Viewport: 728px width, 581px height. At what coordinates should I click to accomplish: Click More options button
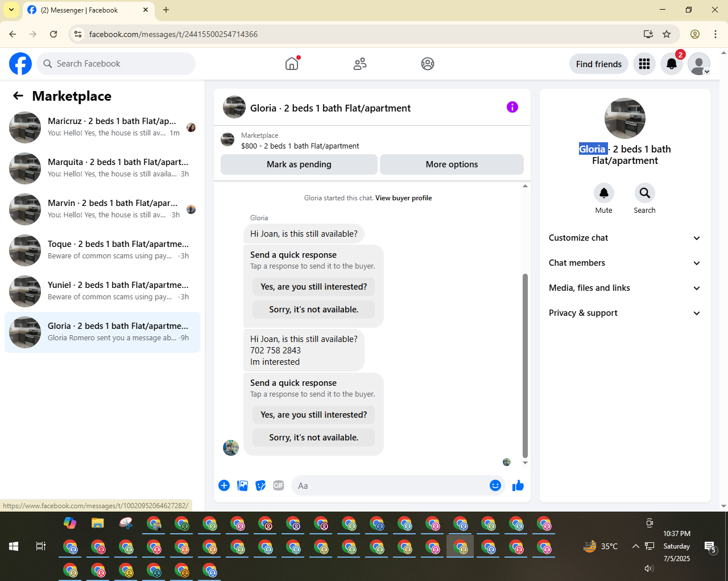(452, 164)
